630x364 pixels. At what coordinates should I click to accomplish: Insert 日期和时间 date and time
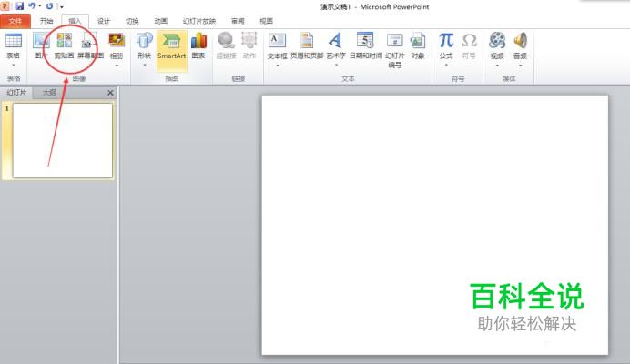click(365, 41)
